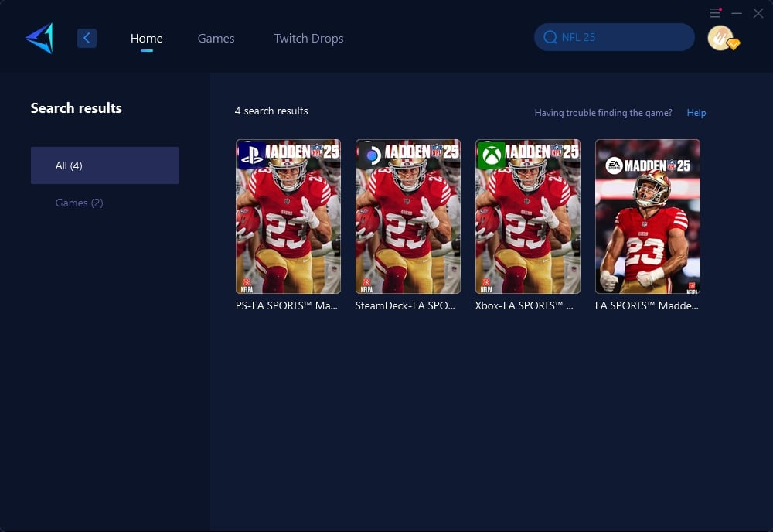Image resolution: width=773 pixels, height=532 pixels.
Task: Click the 'SteamDeck-EA SPO...' title
Action: (x=405, y=305)
